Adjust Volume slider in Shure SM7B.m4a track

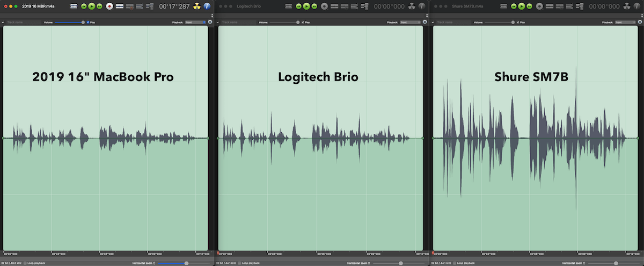[x=500, y=23]
